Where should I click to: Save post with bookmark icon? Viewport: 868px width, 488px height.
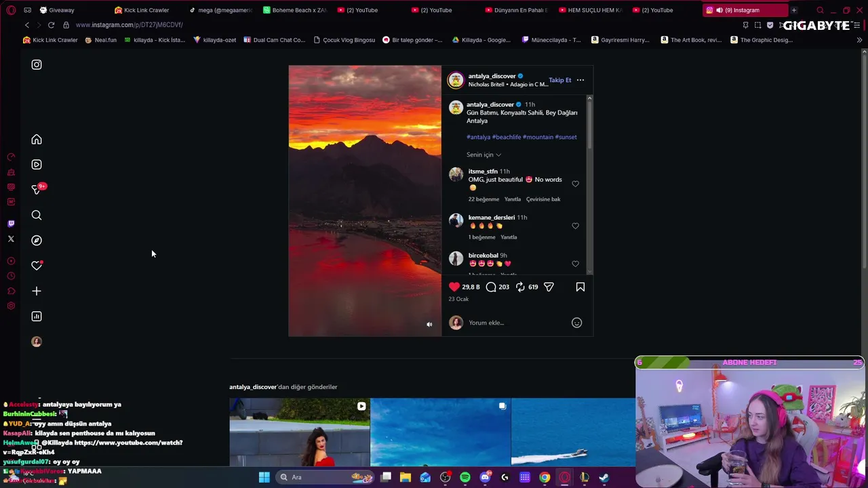(x=580, y=287)
